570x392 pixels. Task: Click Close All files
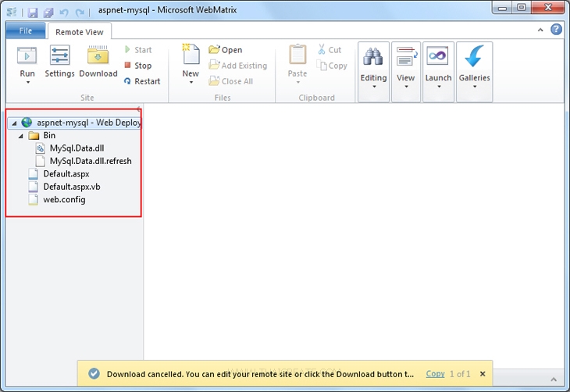(x=231, y=81)
